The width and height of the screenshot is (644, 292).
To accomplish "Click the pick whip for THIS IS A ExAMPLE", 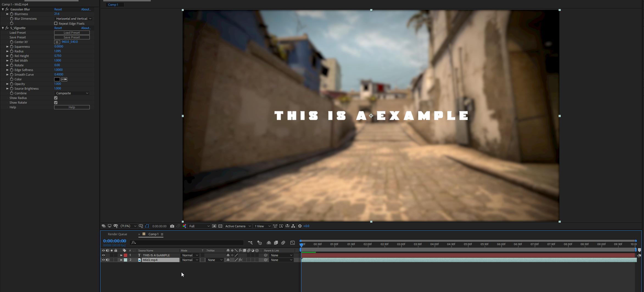I will click(x=266, y=255).
